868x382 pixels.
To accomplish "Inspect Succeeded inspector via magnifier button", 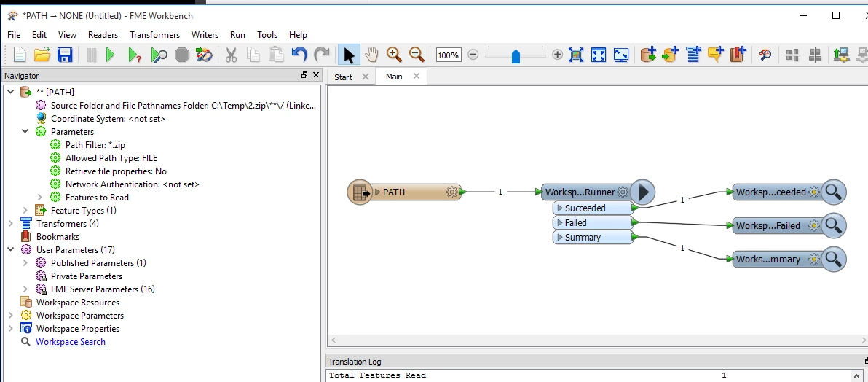I will click(833, 192).
